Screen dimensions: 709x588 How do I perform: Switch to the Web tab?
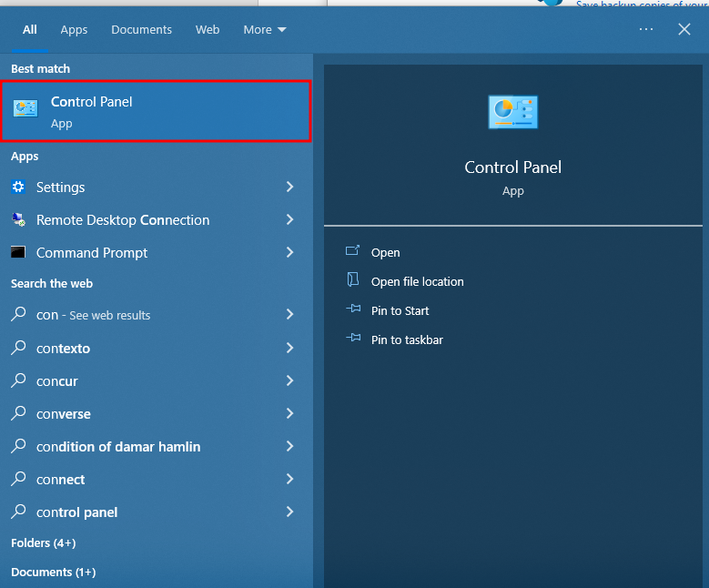(208, 30)
